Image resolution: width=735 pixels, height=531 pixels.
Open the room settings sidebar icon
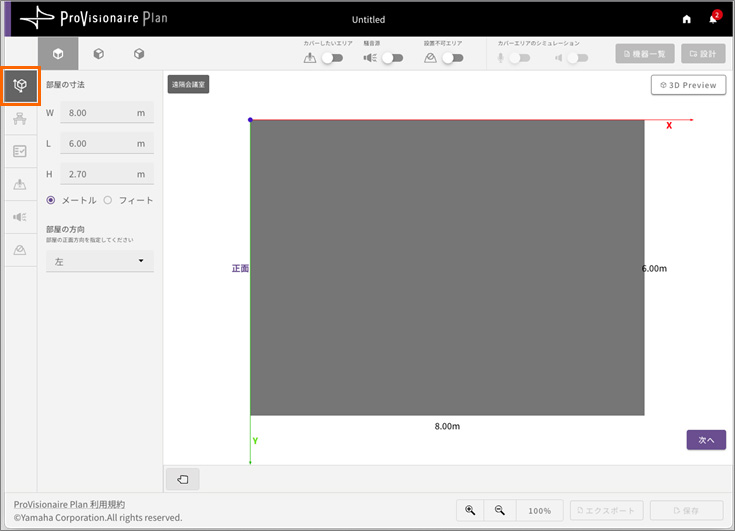pos(20,87)
